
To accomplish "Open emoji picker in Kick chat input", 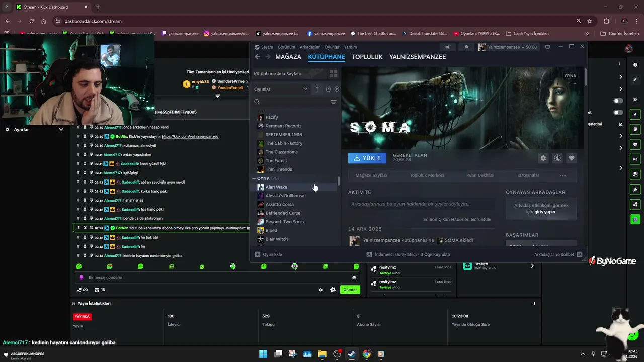I will (x=354, y=277).
